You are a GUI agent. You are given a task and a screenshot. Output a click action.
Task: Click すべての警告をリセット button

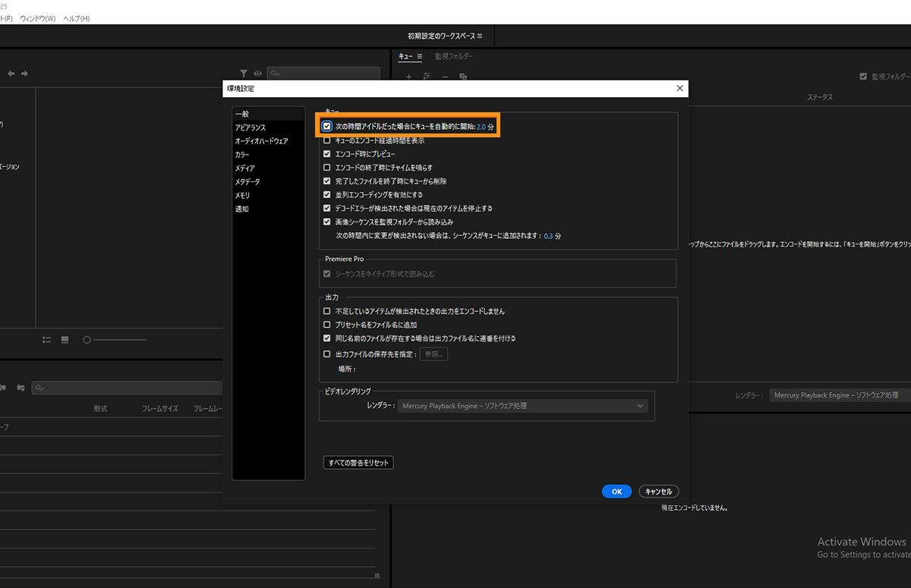click(x=358, y=463)
